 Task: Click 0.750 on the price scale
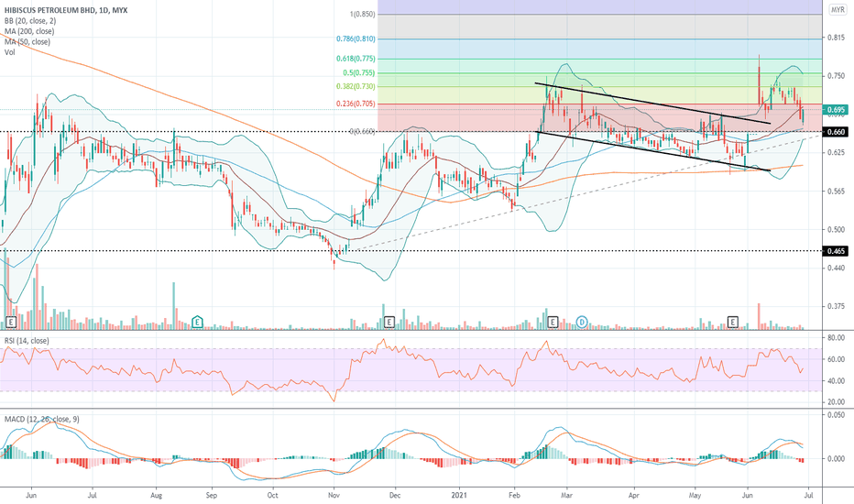tap(836, 76)
